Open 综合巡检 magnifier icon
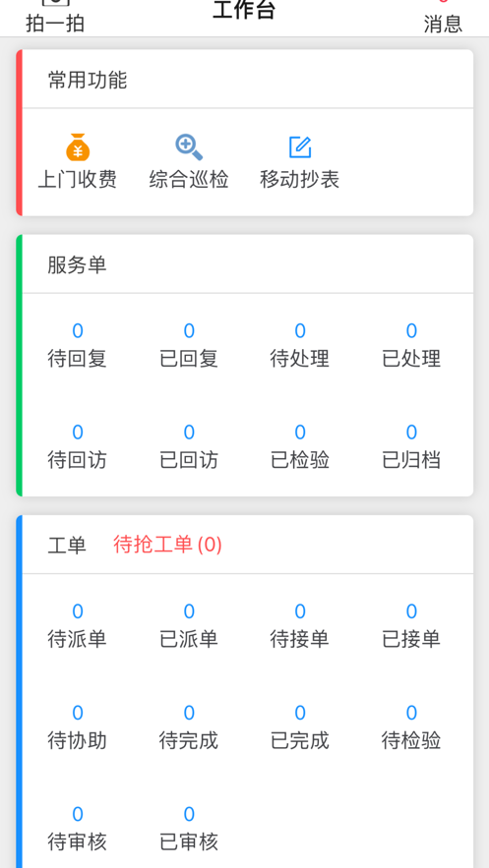The width and height of the screenshot is (489, 868). 189,147
